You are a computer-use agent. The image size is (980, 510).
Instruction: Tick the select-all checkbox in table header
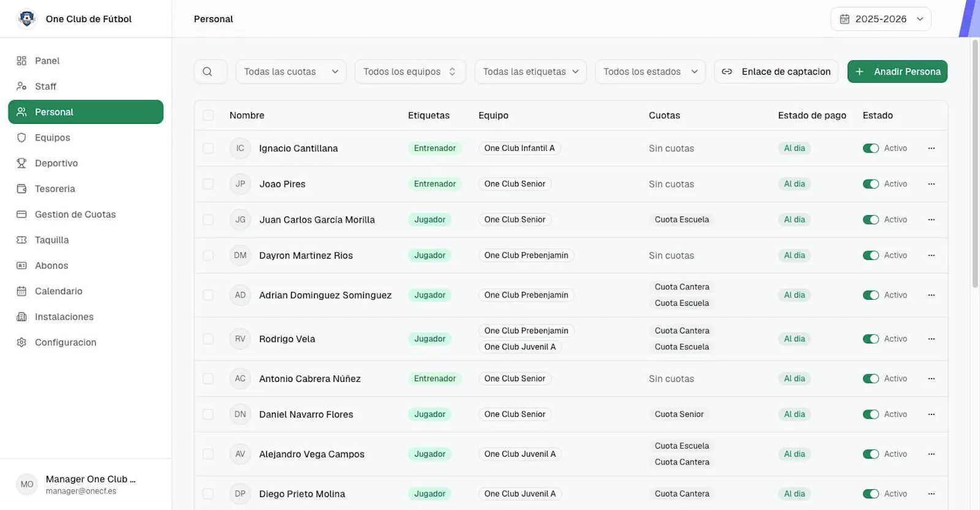point(208,115)
